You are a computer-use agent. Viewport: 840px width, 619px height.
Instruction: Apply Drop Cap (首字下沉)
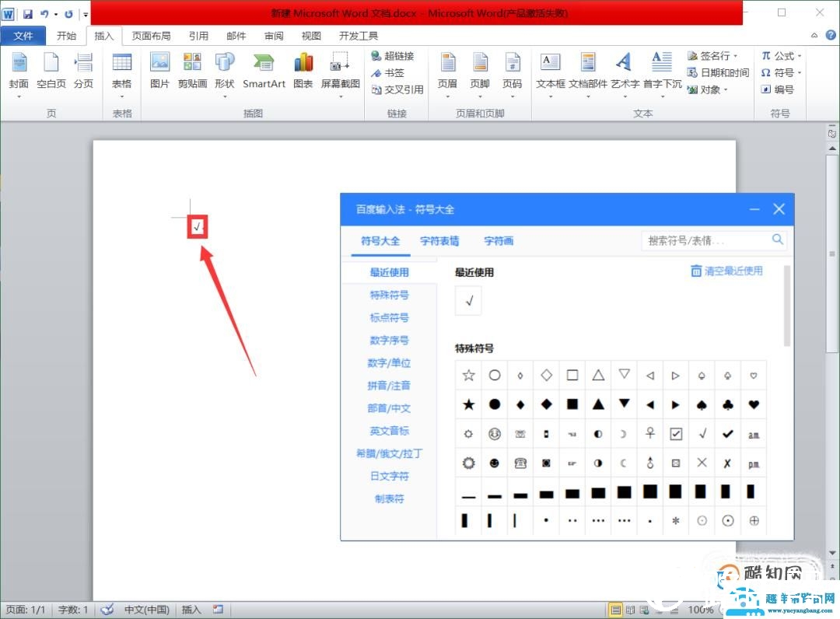[x=662, y=75]
